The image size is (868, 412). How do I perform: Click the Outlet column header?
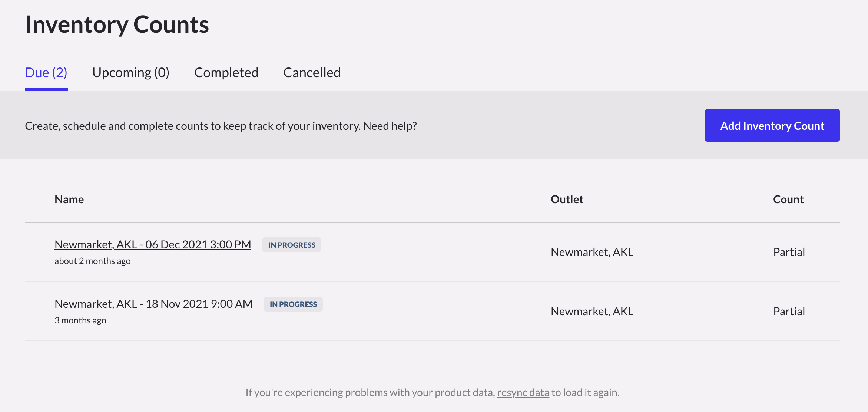[567, 199]
